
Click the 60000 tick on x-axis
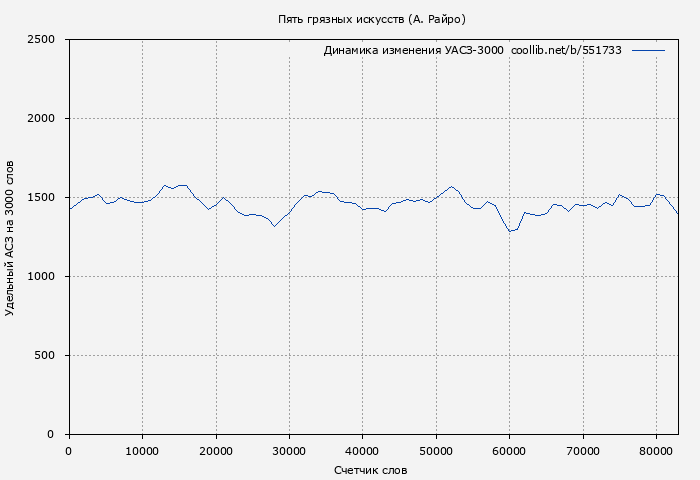[x=509, y=451]
